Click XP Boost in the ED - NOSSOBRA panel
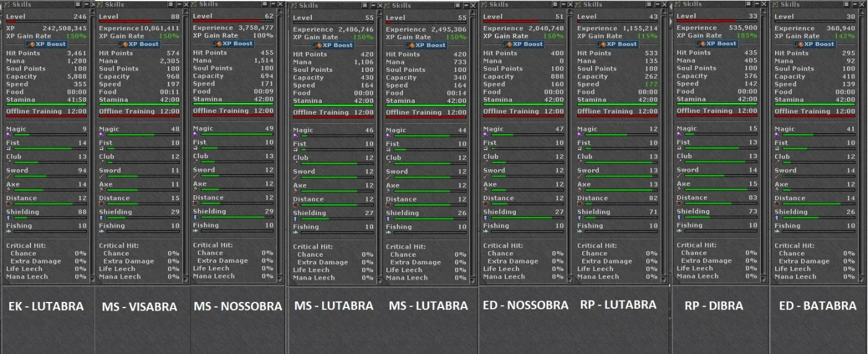 (523, 44)
